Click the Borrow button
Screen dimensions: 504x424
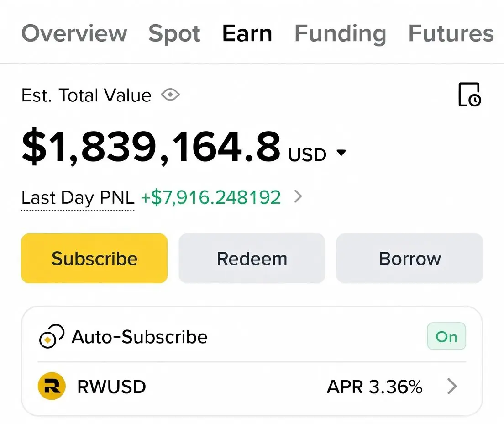pos(409,259)
